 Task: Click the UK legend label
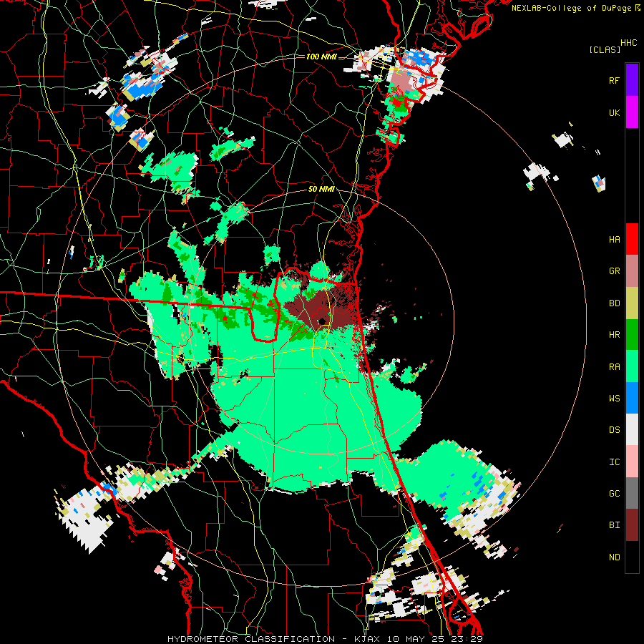[x=614, y=112]
